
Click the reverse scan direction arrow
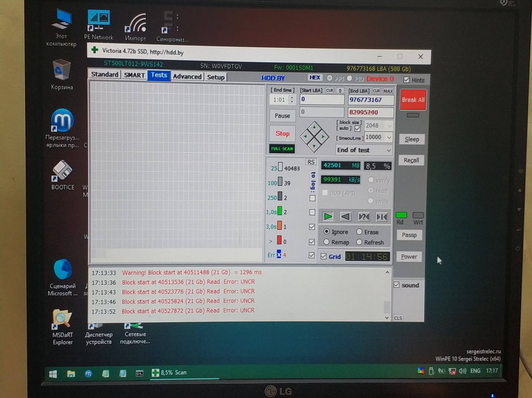(x=345, y=216)
